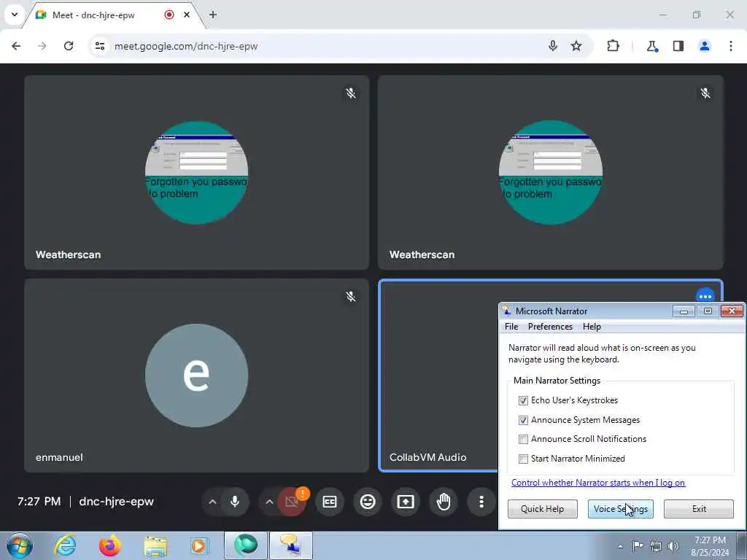The height and width of the screenshot is (560, 747).
Task: Open Windows Media Player on taskbar
Action: (x=199, y=545)
